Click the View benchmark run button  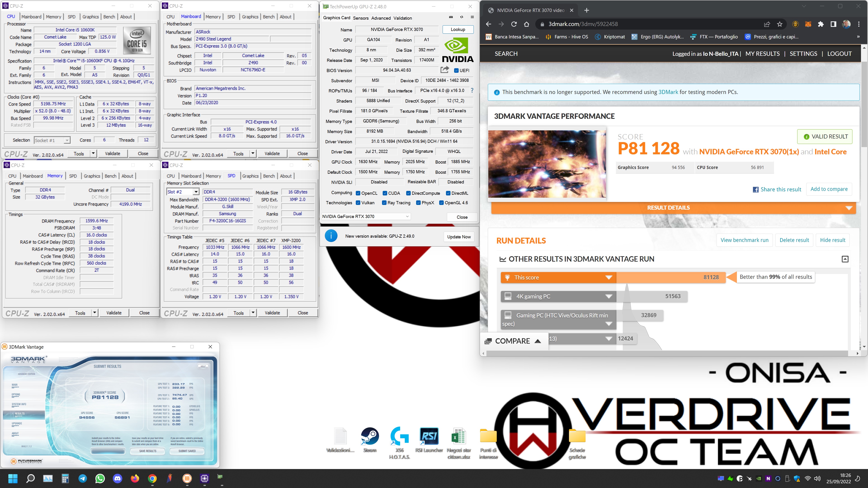[x=744, y=240]
